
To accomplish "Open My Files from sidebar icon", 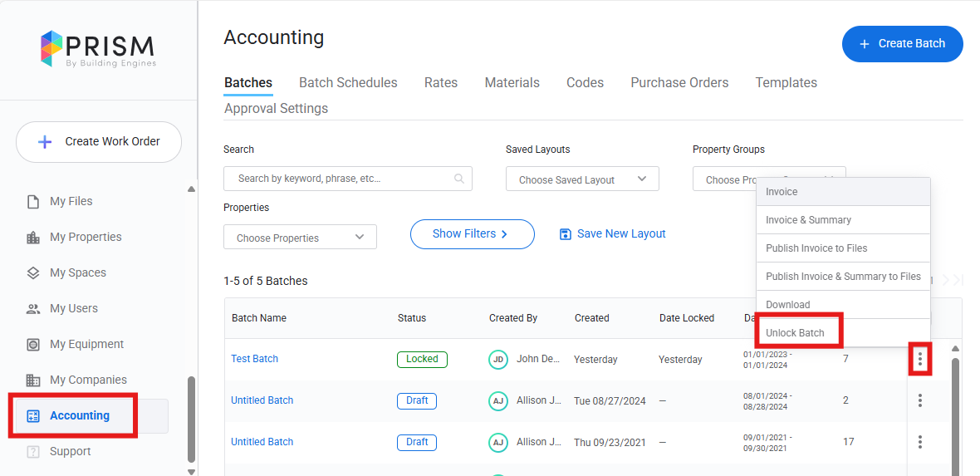I will pyautogui.click(x=33, y=202).
